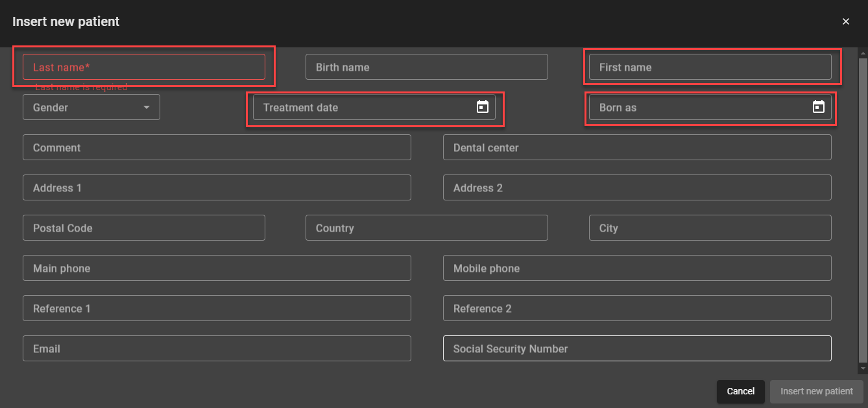
Task: Click the Comment input field
Action: coord(217,147)
